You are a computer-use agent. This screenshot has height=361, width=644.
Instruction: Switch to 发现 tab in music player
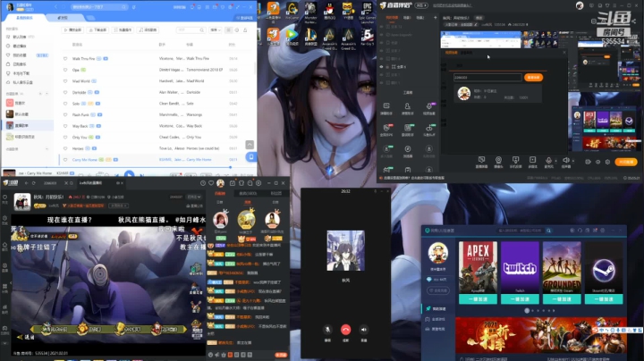point(63,18)
